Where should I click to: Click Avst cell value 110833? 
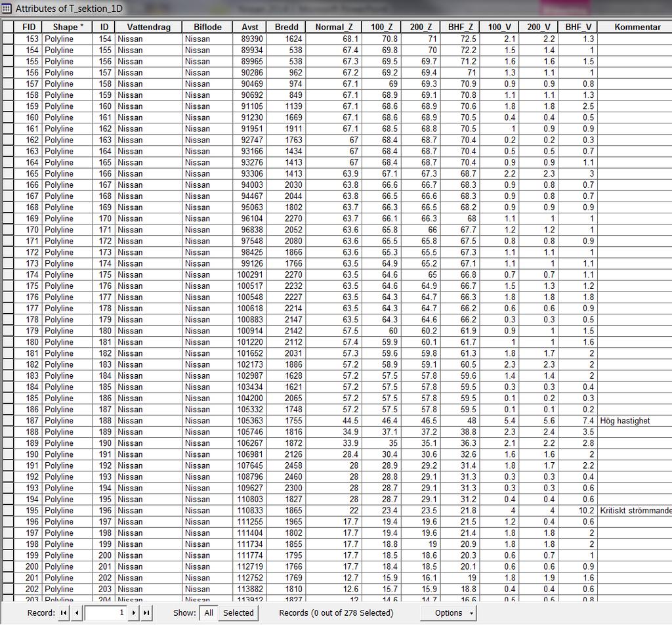pos(249,511)
